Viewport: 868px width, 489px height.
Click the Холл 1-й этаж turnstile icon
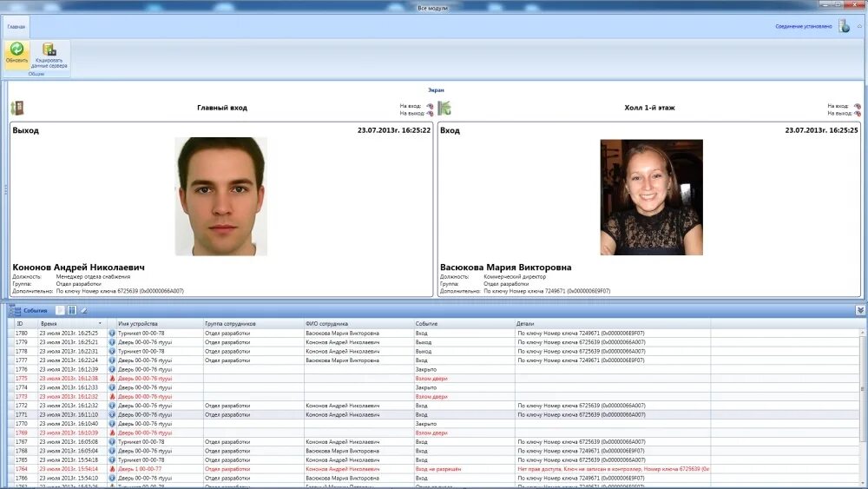[444, 108]
